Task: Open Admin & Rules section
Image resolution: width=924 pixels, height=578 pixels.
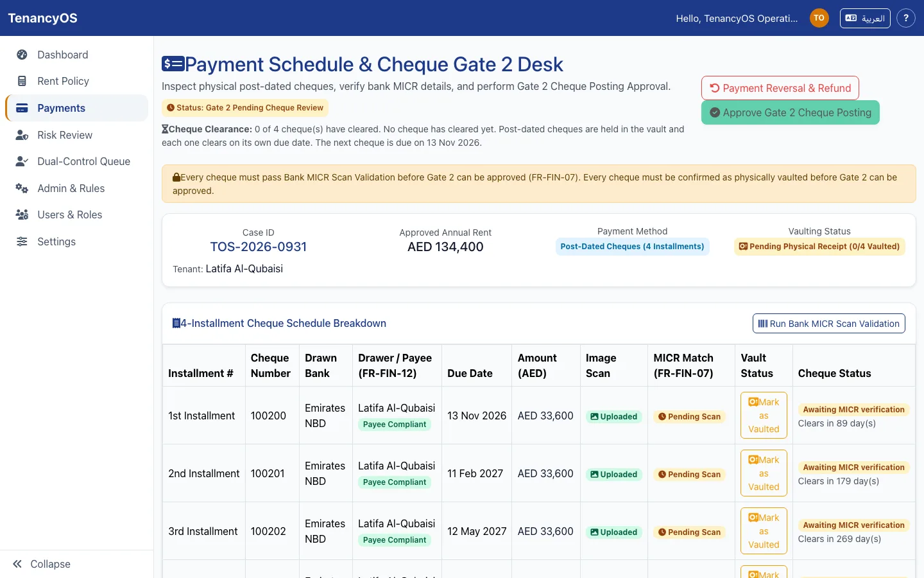Action: (77, 188)
